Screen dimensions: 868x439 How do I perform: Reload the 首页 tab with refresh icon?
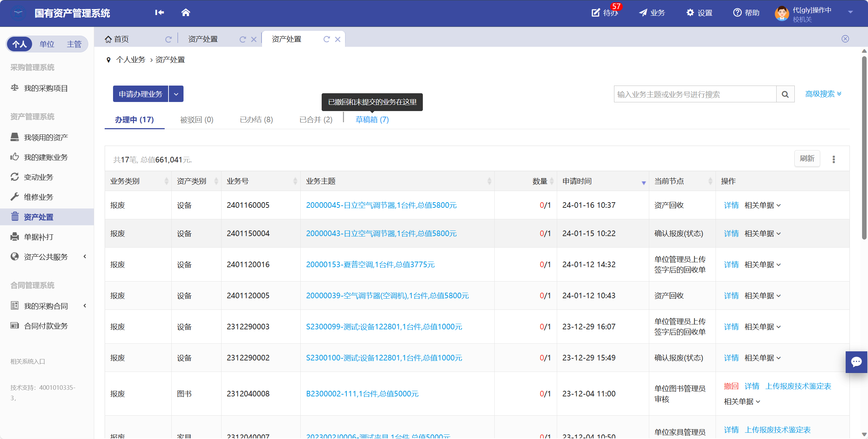pyautogui.click(x=169, y=39)
